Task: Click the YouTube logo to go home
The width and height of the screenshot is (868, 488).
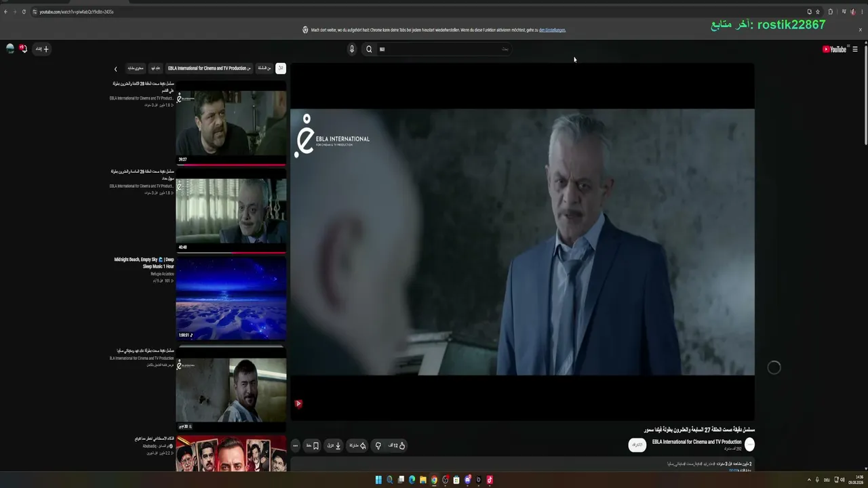Action: (x=834, y=49)
